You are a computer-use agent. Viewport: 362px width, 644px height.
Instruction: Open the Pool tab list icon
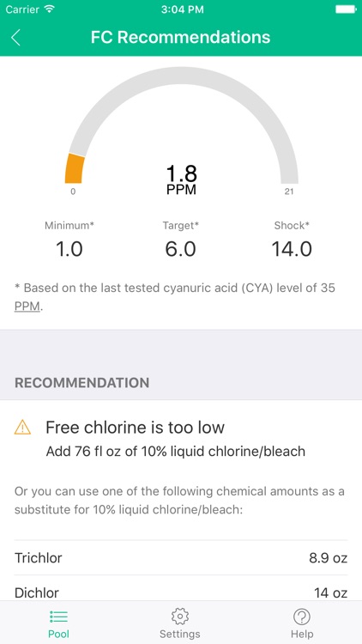click(x=58, y=616)
